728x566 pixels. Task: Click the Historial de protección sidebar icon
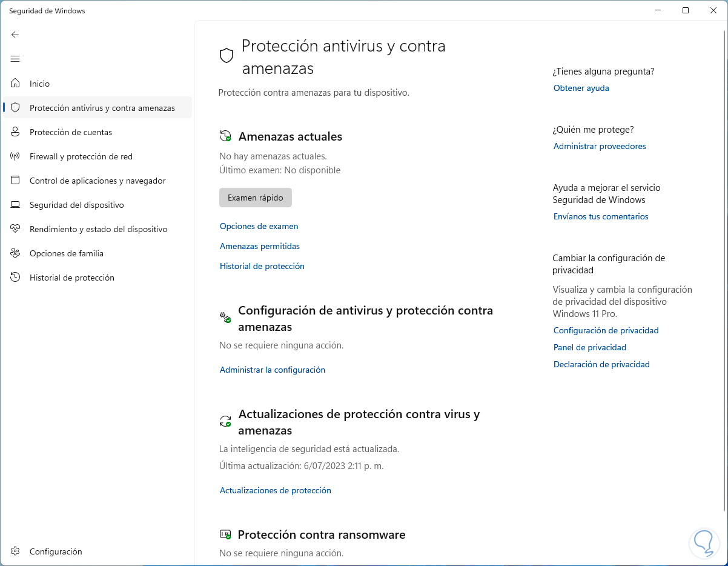tap(16, 278)
